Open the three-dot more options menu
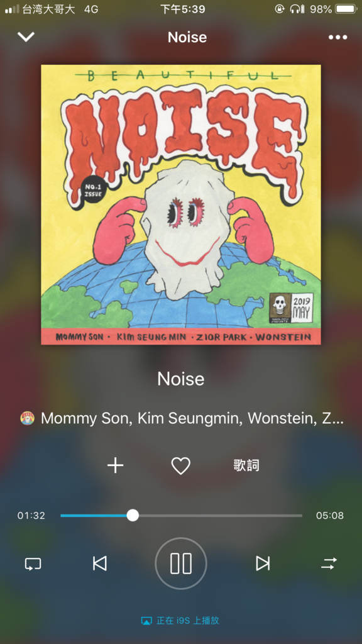The height and width of the screenshot is (644, 362). [x=337, y=37]
